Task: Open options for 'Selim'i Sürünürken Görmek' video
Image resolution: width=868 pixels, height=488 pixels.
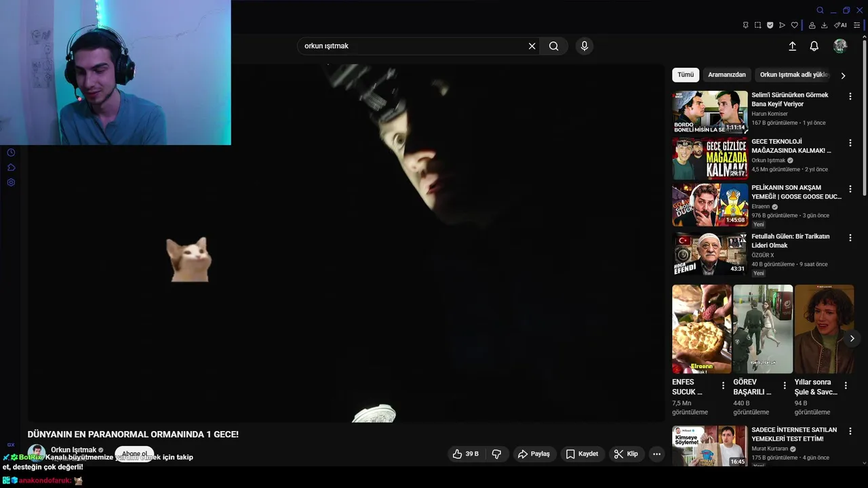Action: [850, 96]
